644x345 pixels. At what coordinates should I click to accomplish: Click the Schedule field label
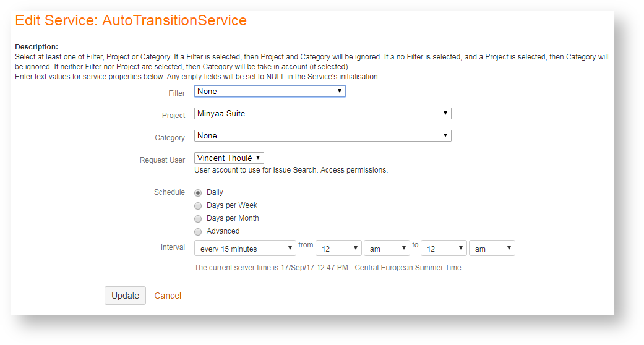coord(170,192)
